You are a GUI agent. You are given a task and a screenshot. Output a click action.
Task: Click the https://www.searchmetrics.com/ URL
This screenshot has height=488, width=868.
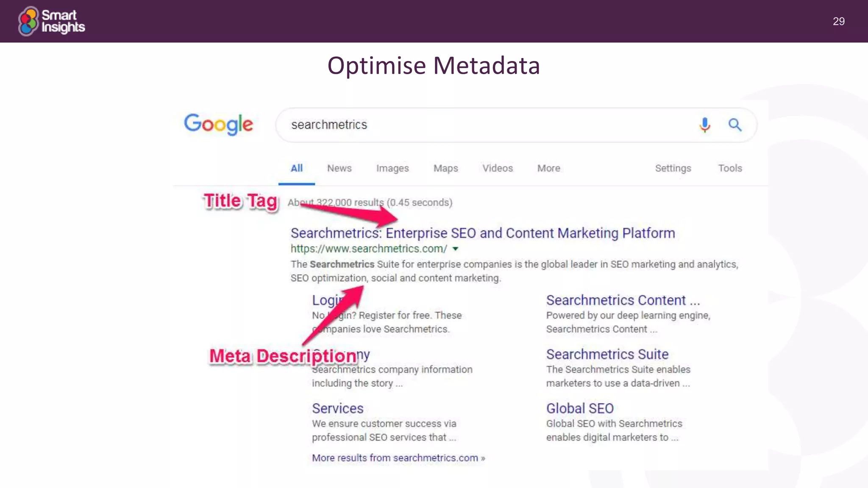[369, 249]
